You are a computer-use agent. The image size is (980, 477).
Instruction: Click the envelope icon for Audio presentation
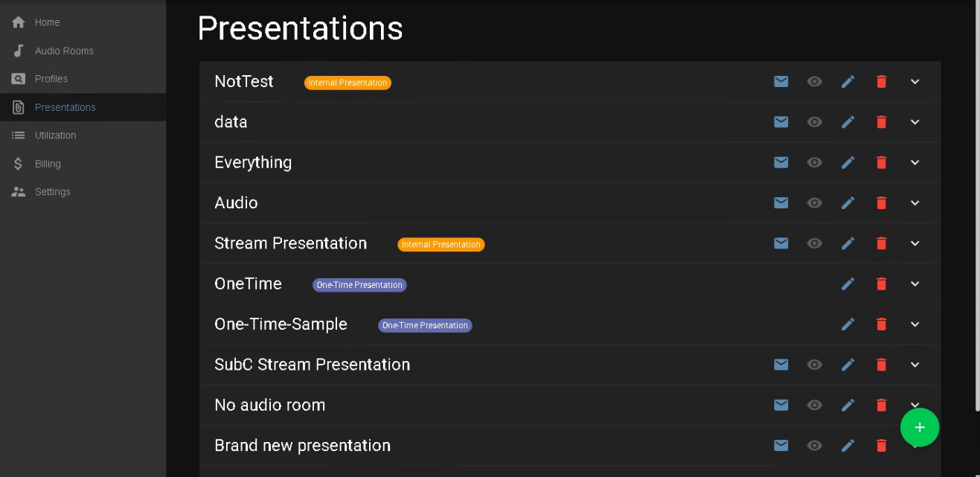[x=781, y=202]
